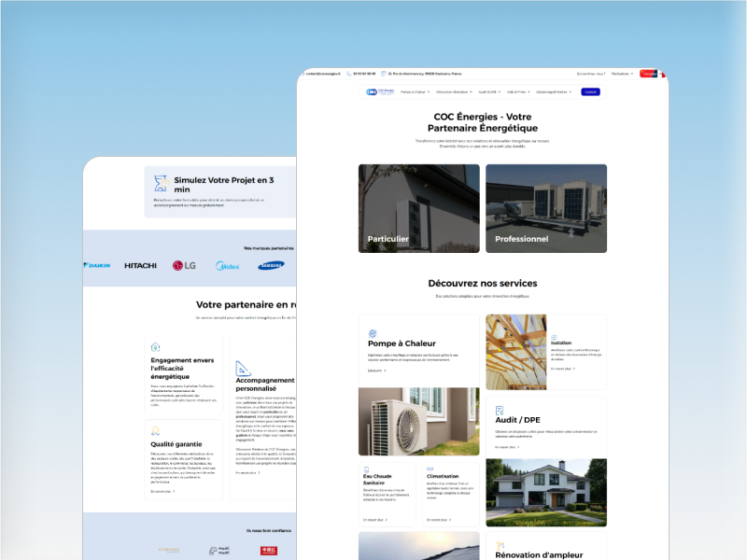Click the Découvrez nos services heading
The image size is (747, 560).
483,284
